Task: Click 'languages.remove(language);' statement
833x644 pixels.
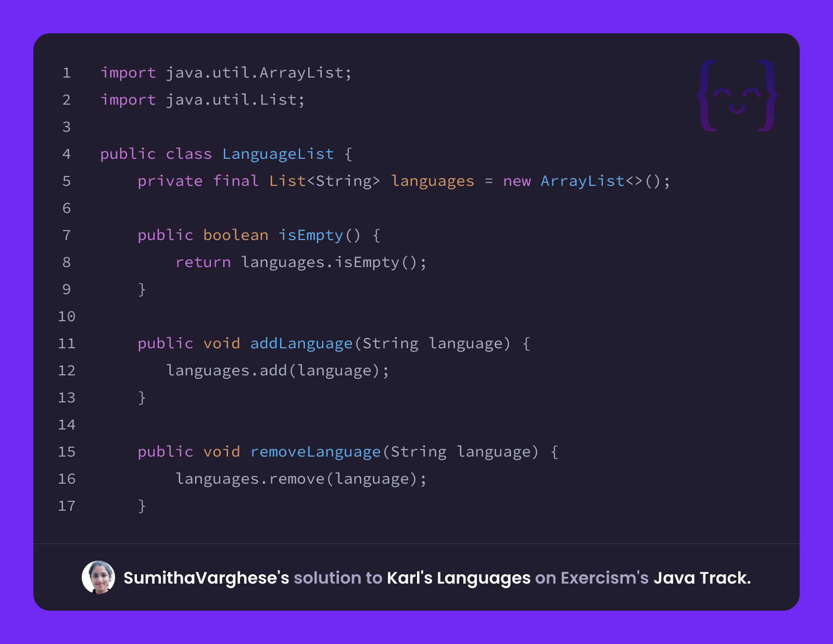Action: pos(301,479)
